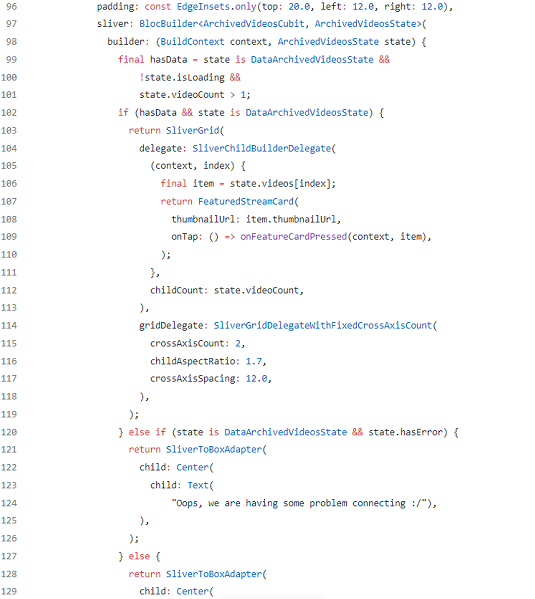Click onFeatureCardPressed function call
Image resolution: width=535 pixels, height=599 pixels.
pyautogui.click(x=293, y=237)
